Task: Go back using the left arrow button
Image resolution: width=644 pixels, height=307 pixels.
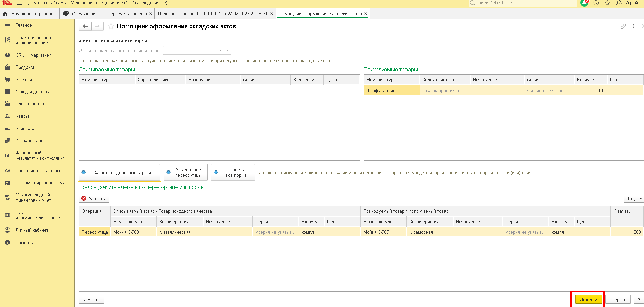Action: 85,26
